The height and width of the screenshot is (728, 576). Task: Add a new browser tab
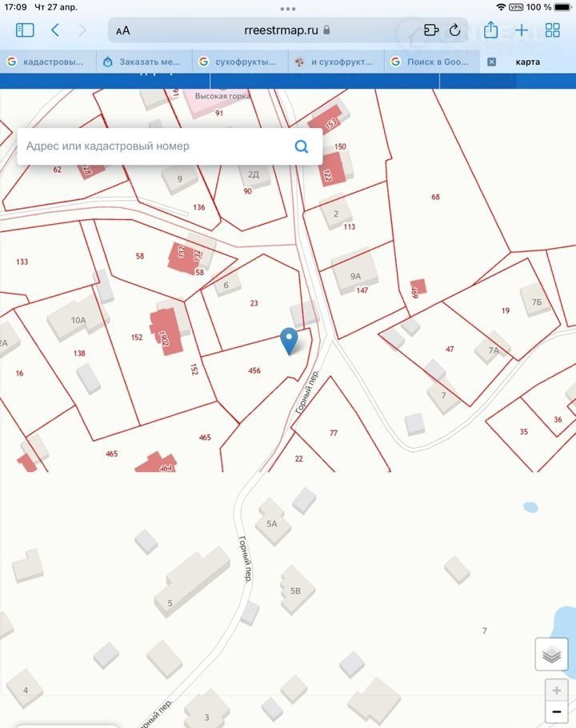pos(522,30)
